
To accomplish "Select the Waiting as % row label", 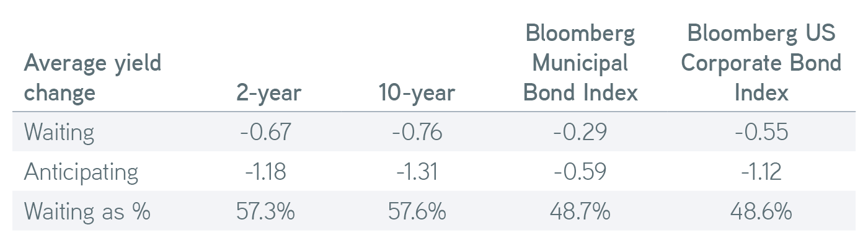I will point(87,211).
